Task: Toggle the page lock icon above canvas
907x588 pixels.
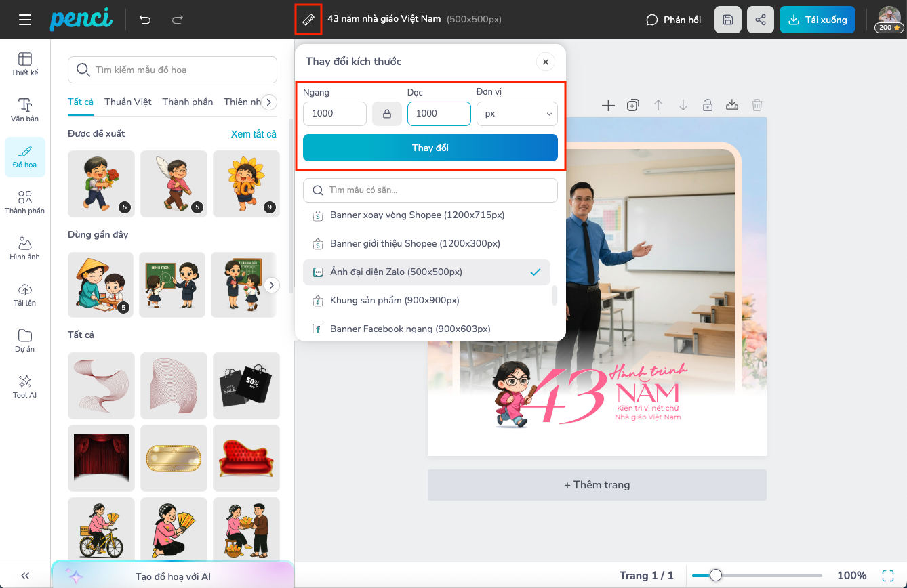Action: (x=707, y=105)
